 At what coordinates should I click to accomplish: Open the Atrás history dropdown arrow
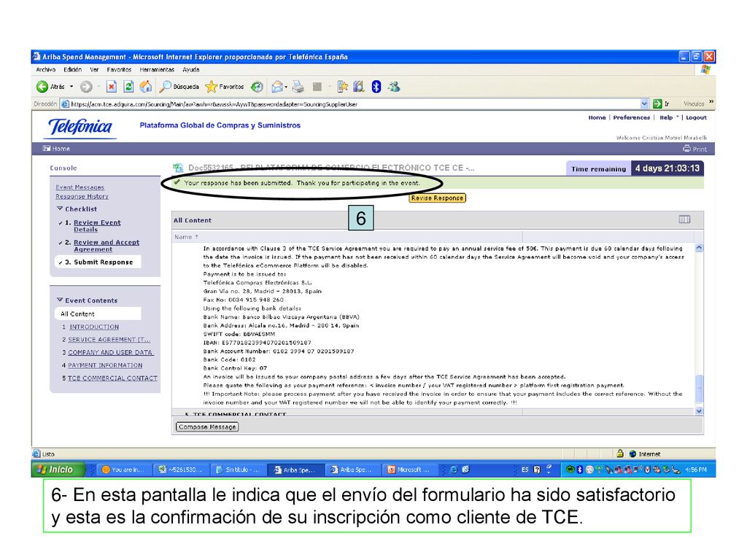(71, 87)
